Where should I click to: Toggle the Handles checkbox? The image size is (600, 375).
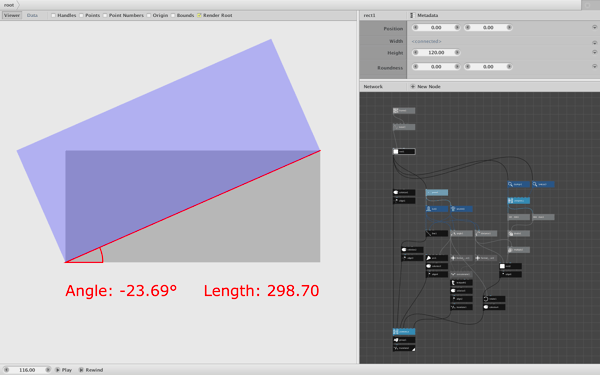[x=54, y=15]
